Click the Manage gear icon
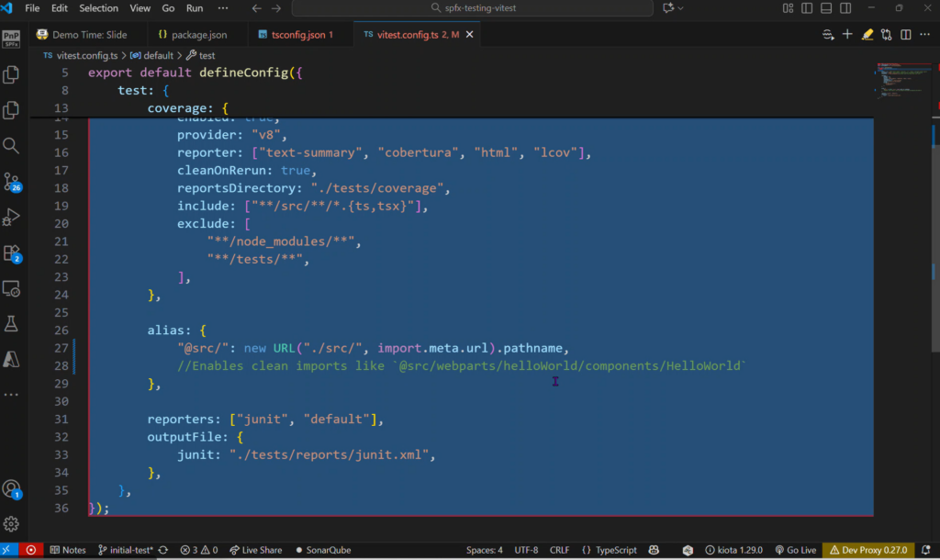940x560 pixels. tap(11, 524)
